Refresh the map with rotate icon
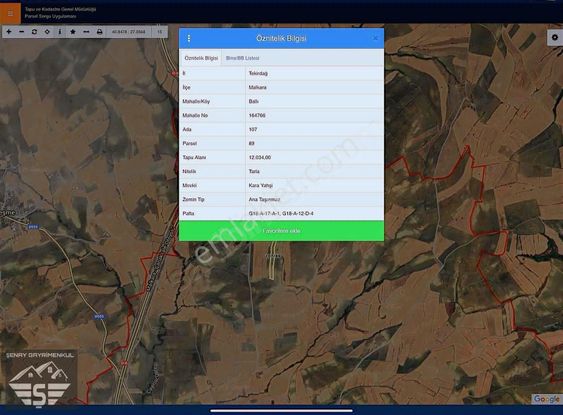The image size is (563, 415). pyautogui.click(x=34, y=32)
